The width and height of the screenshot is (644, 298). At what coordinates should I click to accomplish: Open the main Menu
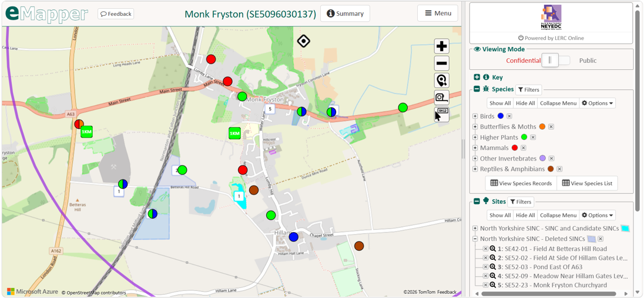click(438, 13)
